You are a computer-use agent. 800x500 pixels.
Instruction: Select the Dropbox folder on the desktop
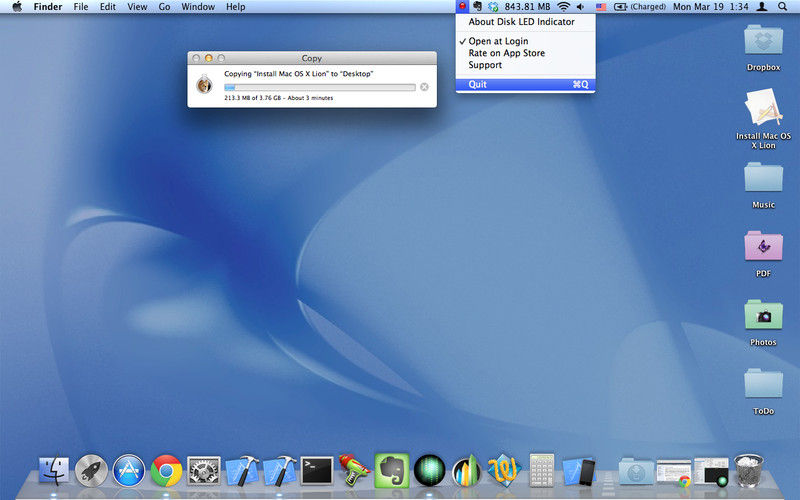pyautogui.click(x=763, y=40)
